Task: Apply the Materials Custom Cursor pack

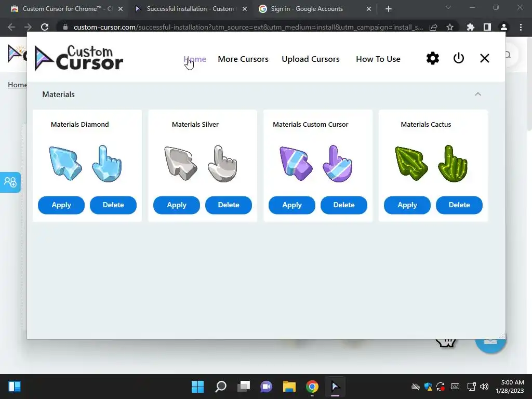Action: (292, 205)
